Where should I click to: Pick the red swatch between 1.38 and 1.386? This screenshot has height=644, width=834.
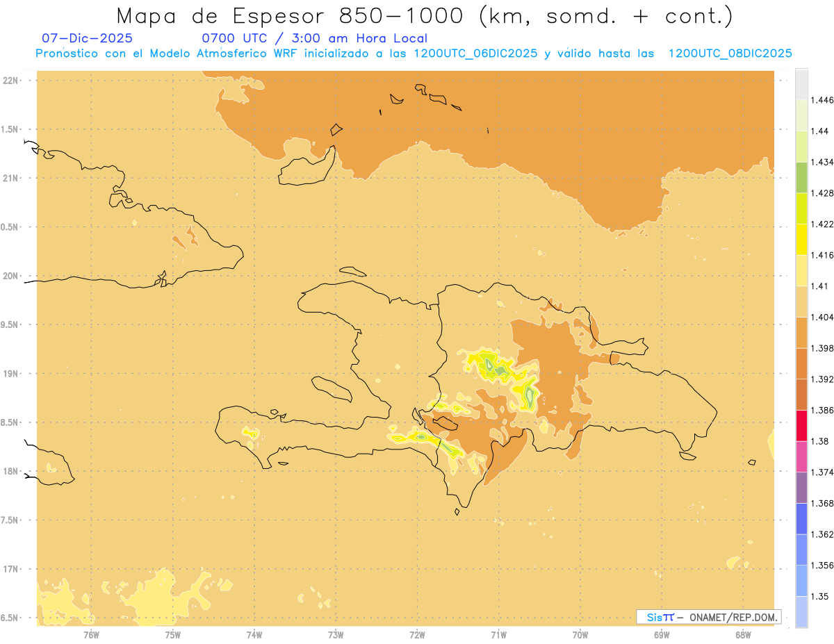pos(801,425)
